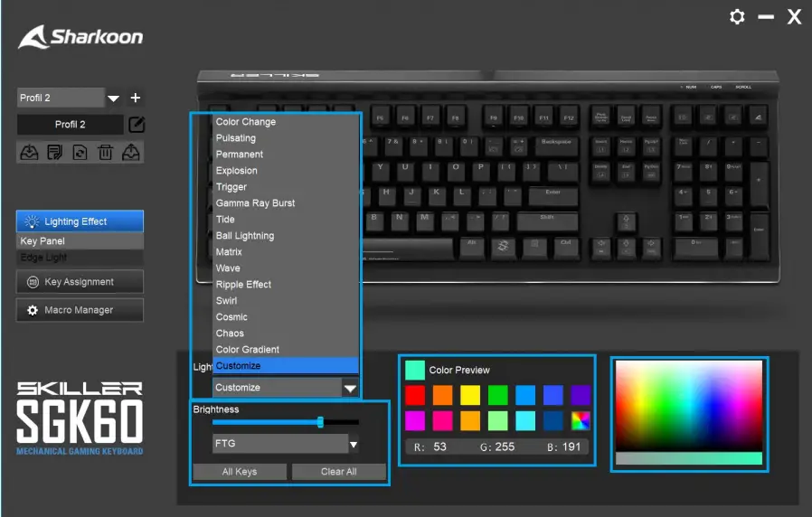Click the shade bar below spectrum
The width and height of the screenshot is (812, 517).
click(689, 458)
